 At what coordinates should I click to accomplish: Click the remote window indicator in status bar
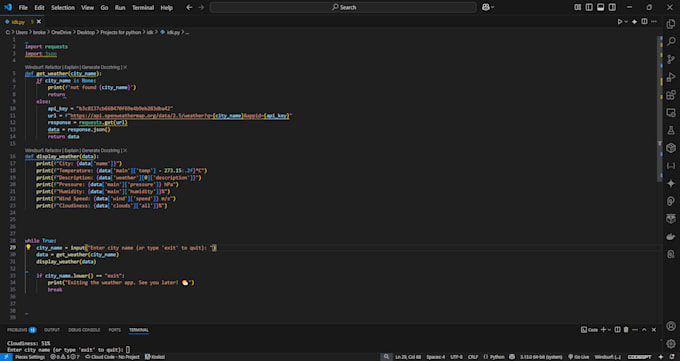click(x=6, y=357)
